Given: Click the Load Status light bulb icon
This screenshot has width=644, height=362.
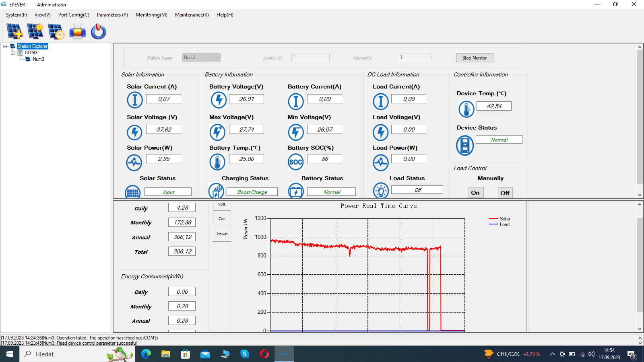Looking at the screenshot, I should [x=380, y=191].
